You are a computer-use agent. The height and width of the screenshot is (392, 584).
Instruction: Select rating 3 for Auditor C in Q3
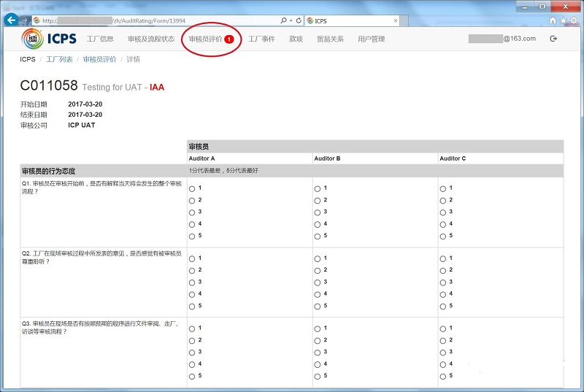coord(443,353)
